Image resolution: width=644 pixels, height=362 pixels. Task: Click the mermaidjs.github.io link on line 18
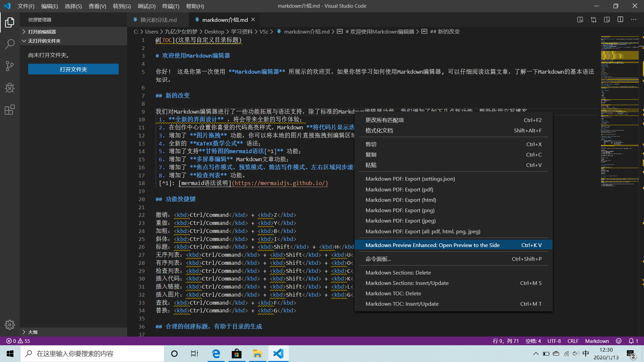pos(280,183)
